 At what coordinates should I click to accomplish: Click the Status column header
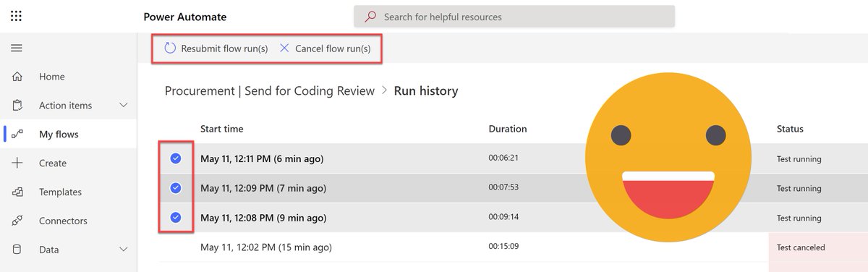(x=790, y=129)
